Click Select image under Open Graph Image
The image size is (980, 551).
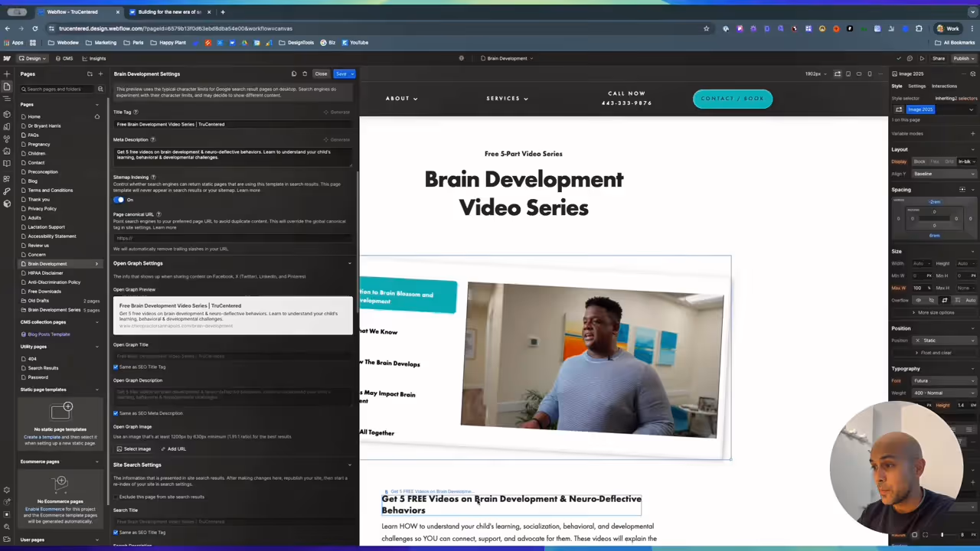point(134,448)
